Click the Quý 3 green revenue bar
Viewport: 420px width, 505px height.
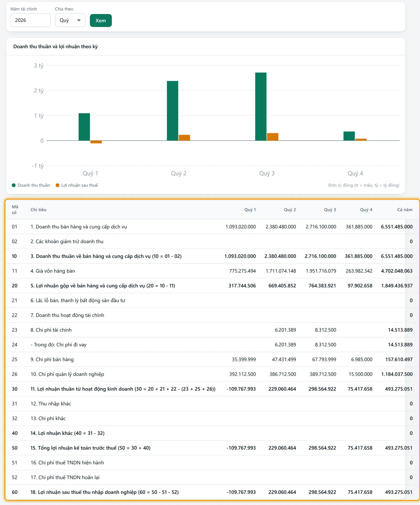[x=261, y=106]
